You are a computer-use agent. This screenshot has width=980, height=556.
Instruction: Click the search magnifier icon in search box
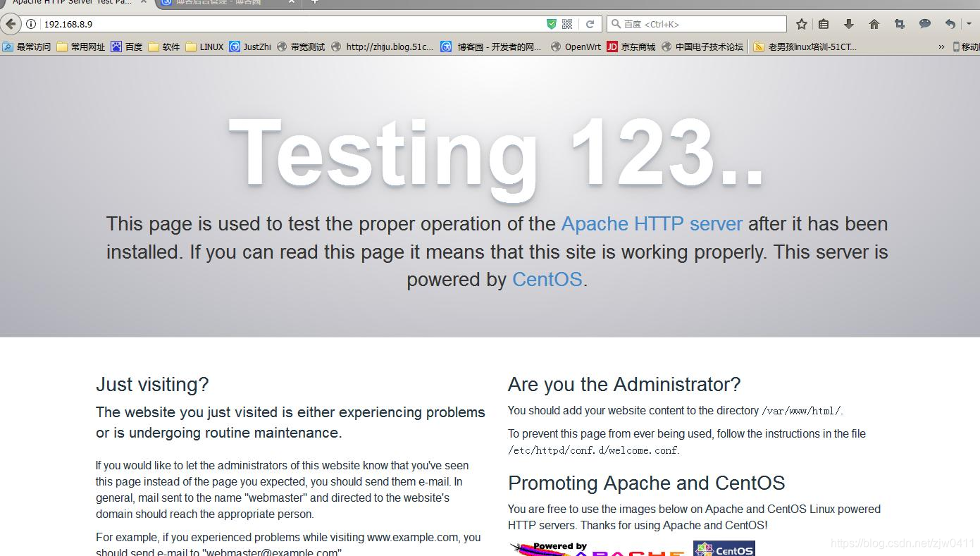click(x=616, y=24)
